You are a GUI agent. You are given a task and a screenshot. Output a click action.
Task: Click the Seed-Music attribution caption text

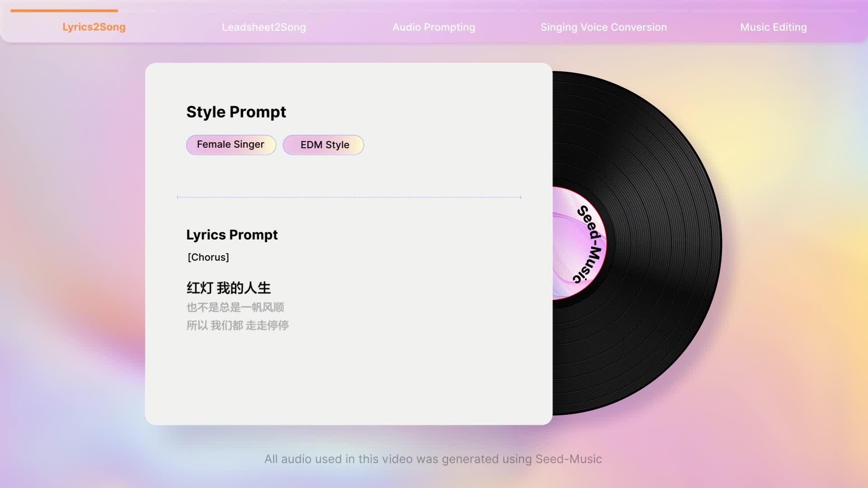point(434,459)
